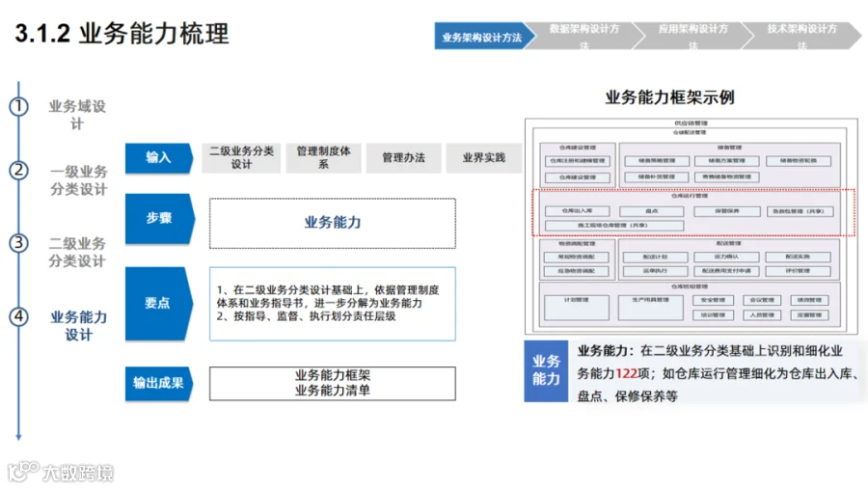Click the step 1 circle marker
Viewport: 868px width, 489px height.
[x=19, y=106]
